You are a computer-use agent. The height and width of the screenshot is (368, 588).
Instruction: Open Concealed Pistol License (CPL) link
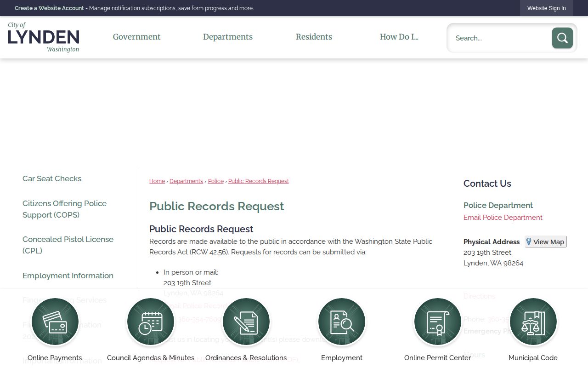[68, 245]
